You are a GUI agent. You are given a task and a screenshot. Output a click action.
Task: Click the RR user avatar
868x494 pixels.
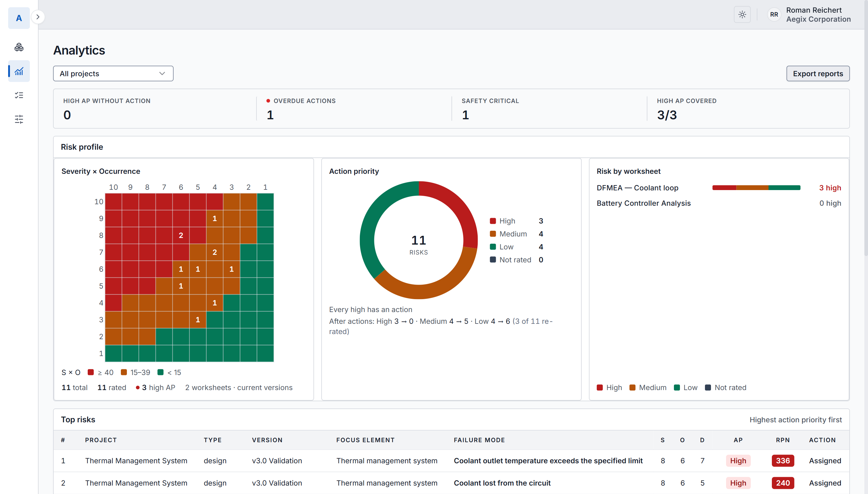(774, 14)
